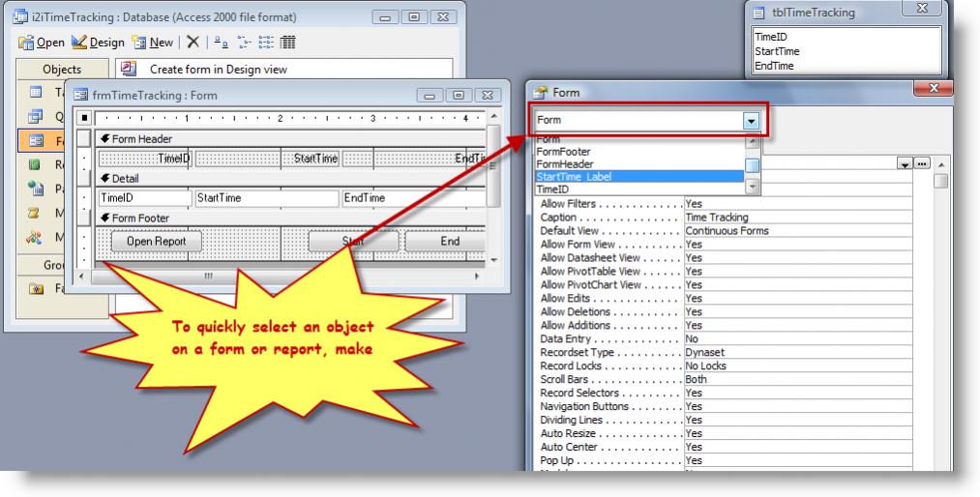Click New in the database window toolbar
Viewport: 980px width, 497px height.
point(153,43)
